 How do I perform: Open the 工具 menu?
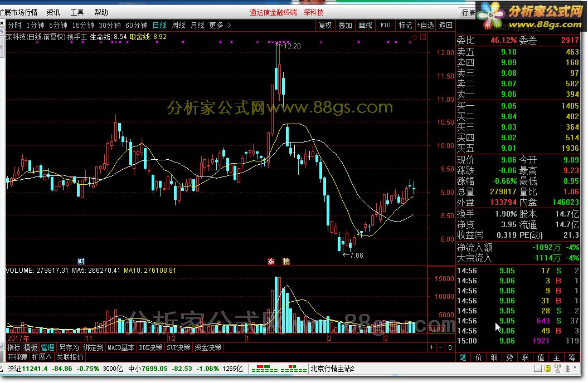[x=77, y=12]
